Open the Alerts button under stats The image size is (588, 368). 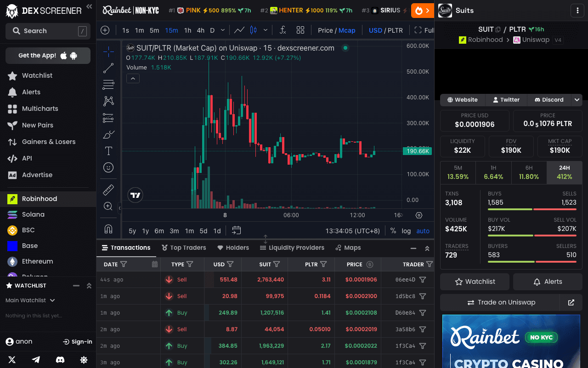548,282
